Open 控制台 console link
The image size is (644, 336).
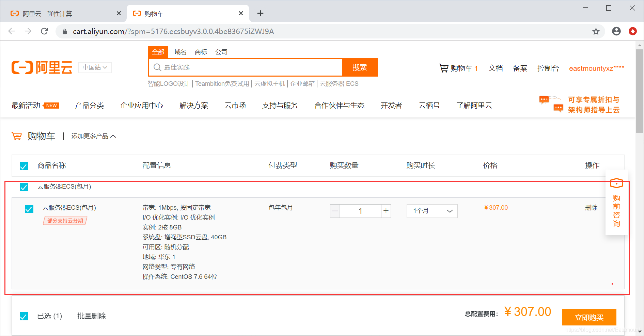[x=548, y=68]
